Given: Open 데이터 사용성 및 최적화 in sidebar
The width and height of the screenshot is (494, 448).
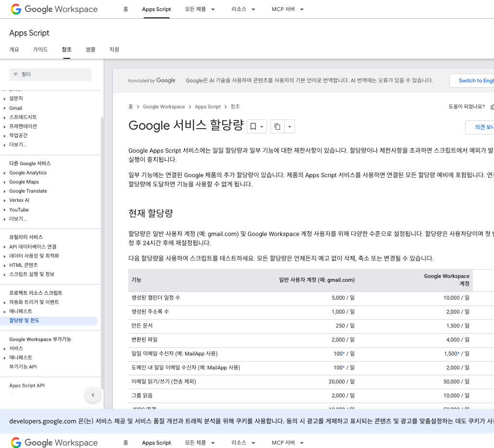Looking at the screenshot, I should [x=34, y=256].
